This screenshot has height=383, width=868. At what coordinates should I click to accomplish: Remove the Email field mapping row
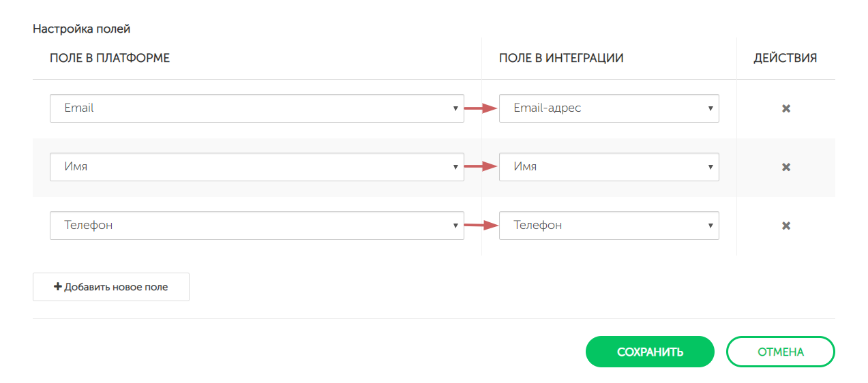(785, 108)
